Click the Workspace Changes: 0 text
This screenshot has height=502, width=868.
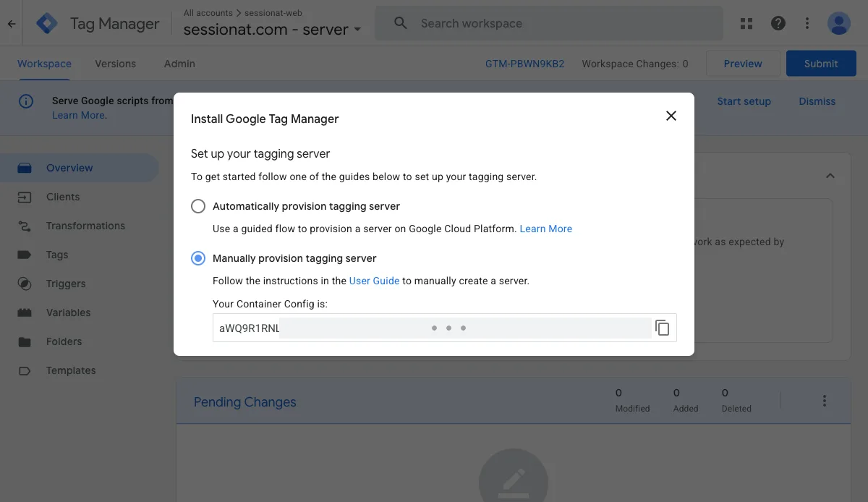[635, 64]
